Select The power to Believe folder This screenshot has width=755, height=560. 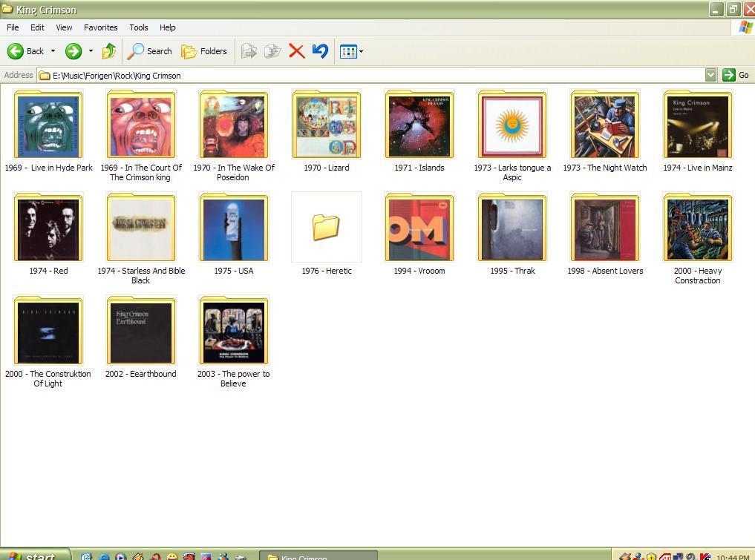coord(234,330)
